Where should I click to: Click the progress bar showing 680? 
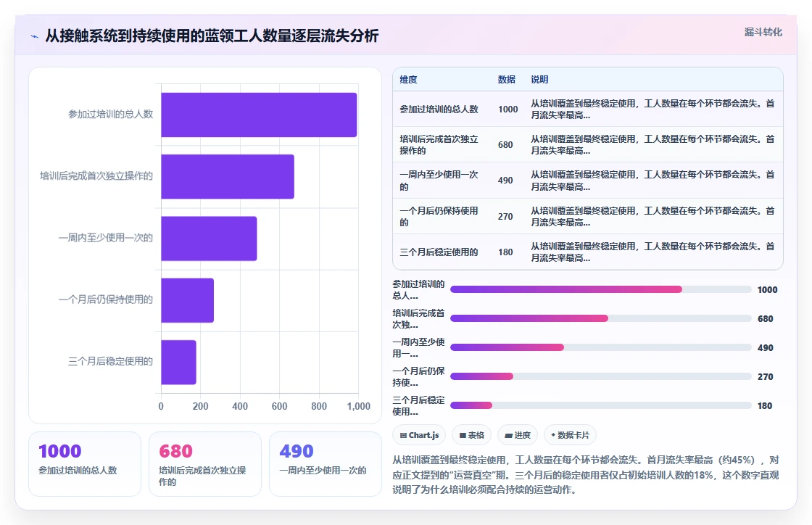(601, 318)
